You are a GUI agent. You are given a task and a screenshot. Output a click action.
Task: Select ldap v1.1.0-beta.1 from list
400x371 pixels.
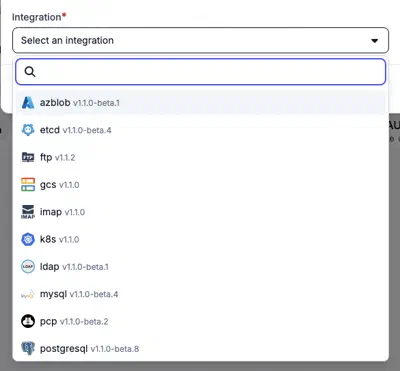click(201, 267)
